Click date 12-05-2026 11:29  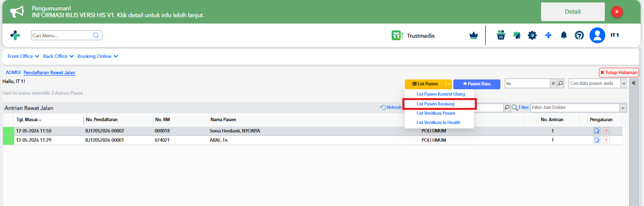(x=34, y=140)
